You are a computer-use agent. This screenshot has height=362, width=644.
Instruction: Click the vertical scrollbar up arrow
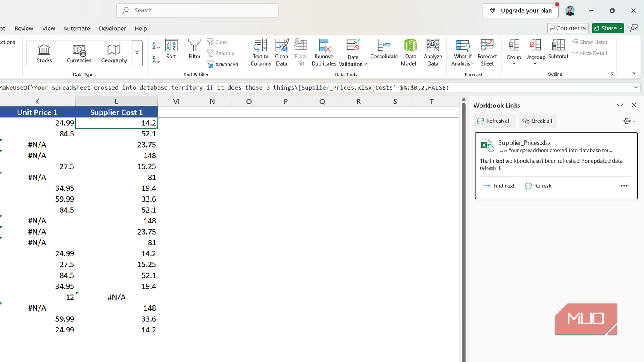464,100
